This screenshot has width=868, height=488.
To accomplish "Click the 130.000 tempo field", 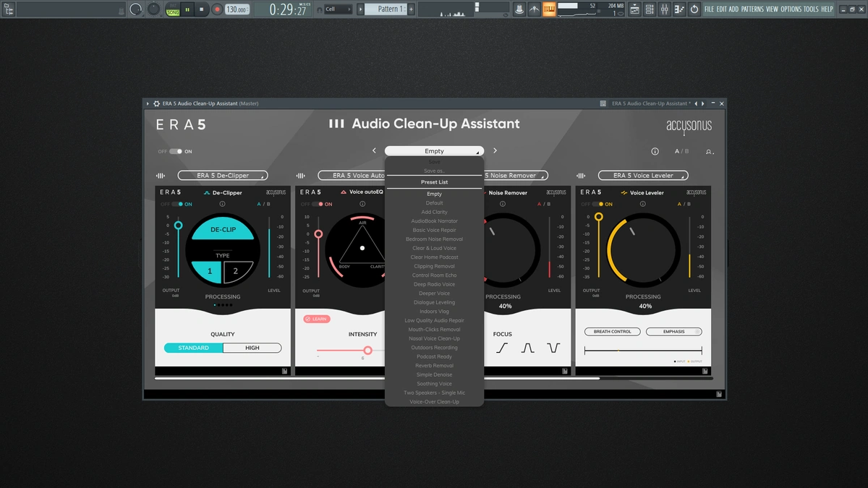I will (x=237, y=9).
